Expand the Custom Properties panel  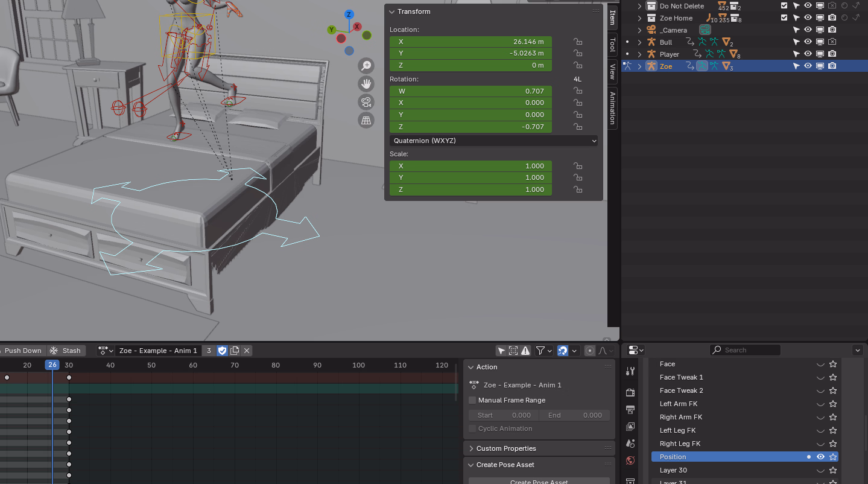click(x=505, y=448)
